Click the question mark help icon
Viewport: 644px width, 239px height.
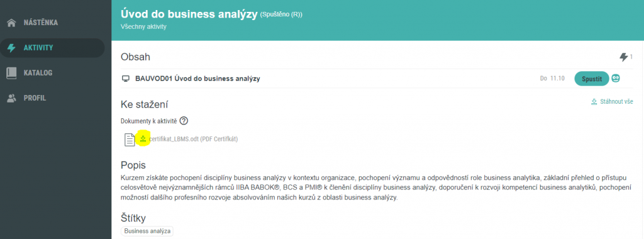click(184, 121)
